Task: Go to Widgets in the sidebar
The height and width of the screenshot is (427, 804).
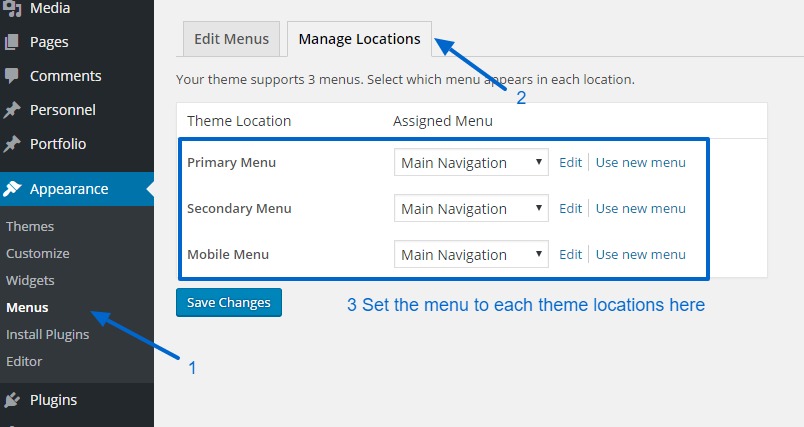Action: [30, 281]
